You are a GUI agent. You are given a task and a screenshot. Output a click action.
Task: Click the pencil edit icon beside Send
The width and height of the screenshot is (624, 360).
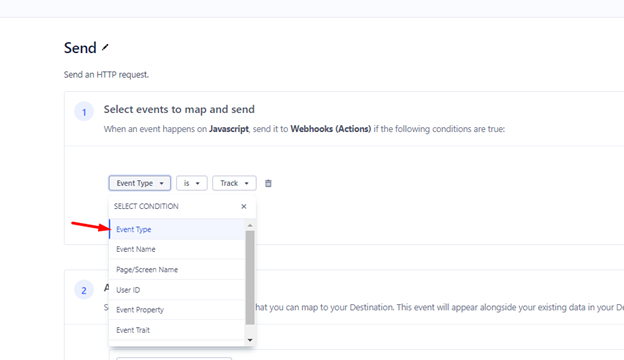[x=105, y=48]
